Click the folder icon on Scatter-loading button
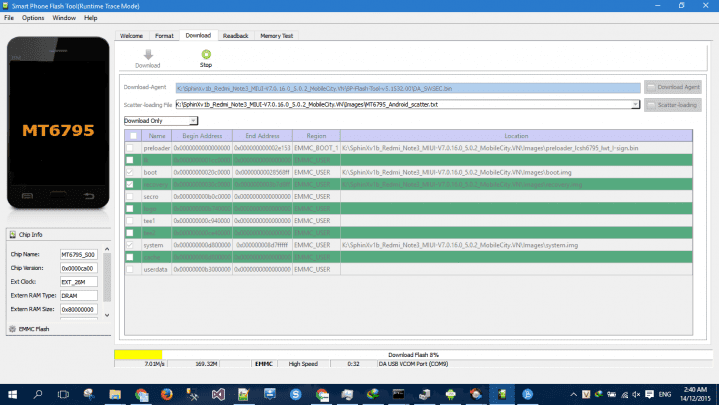 click(651, 105)
